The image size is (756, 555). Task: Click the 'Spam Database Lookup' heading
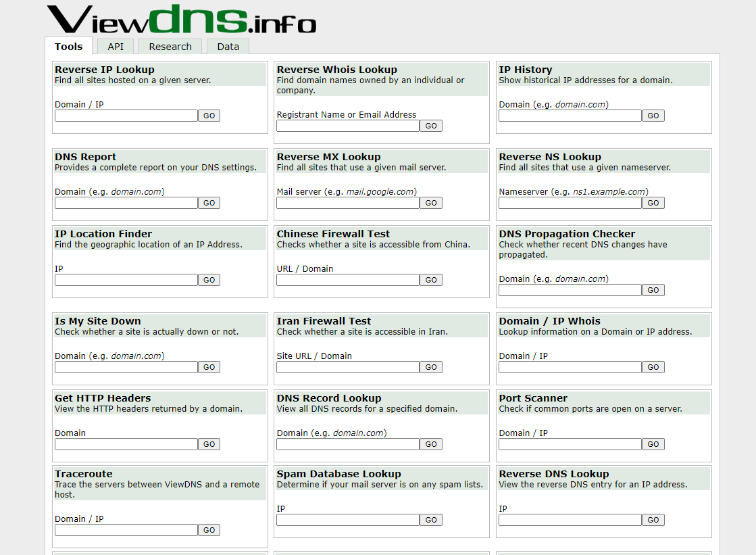339,474
